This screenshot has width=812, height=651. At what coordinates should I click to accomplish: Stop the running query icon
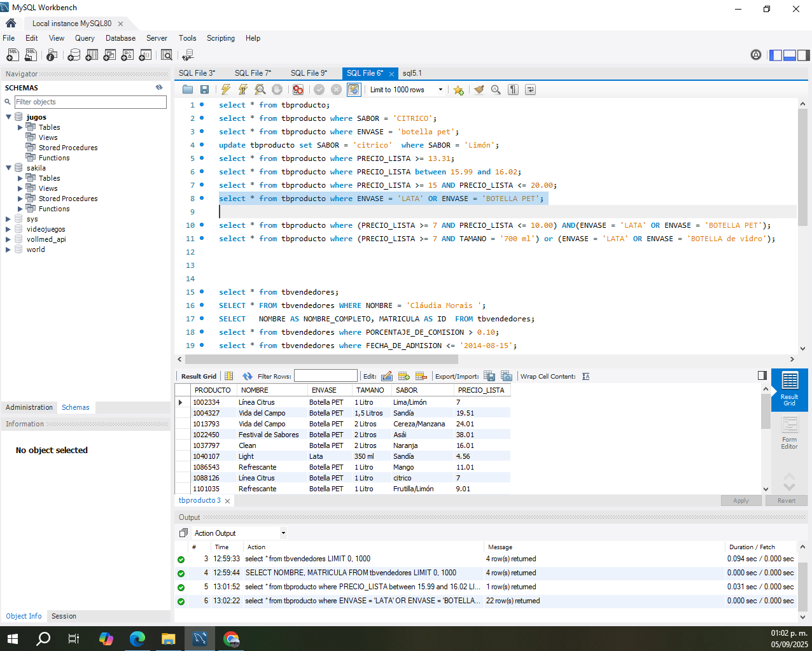click(x=277, y=90)
